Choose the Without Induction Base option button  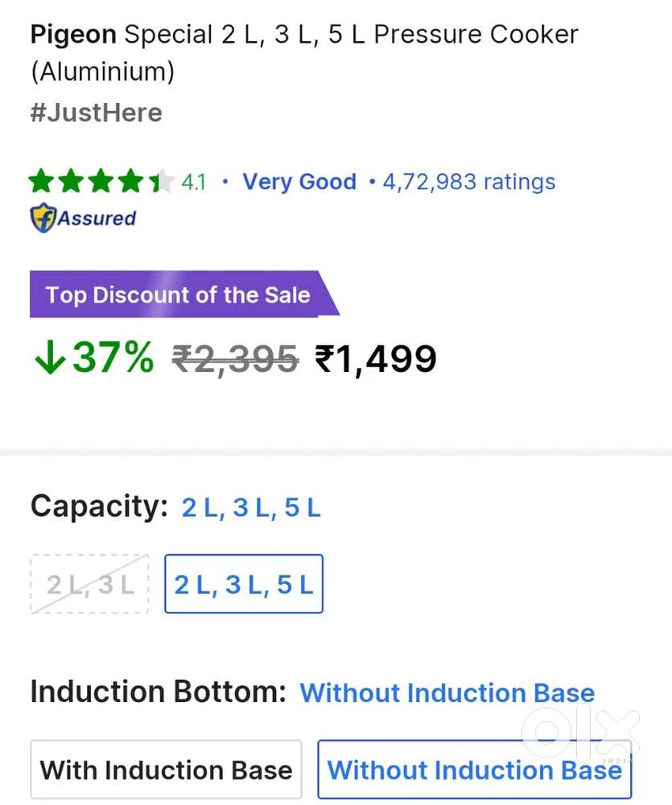point(474,770)
